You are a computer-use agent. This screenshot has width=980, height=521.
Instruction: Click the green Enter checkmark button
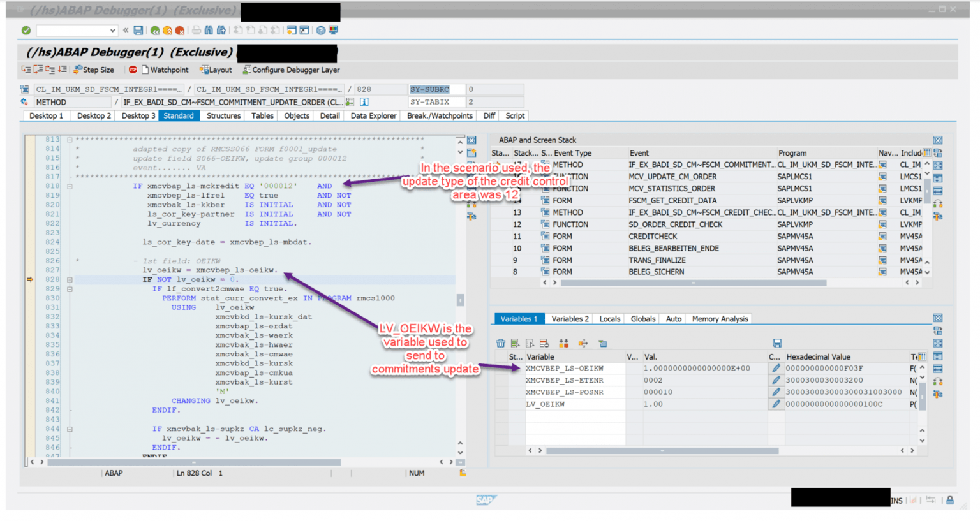click(26, 30)
